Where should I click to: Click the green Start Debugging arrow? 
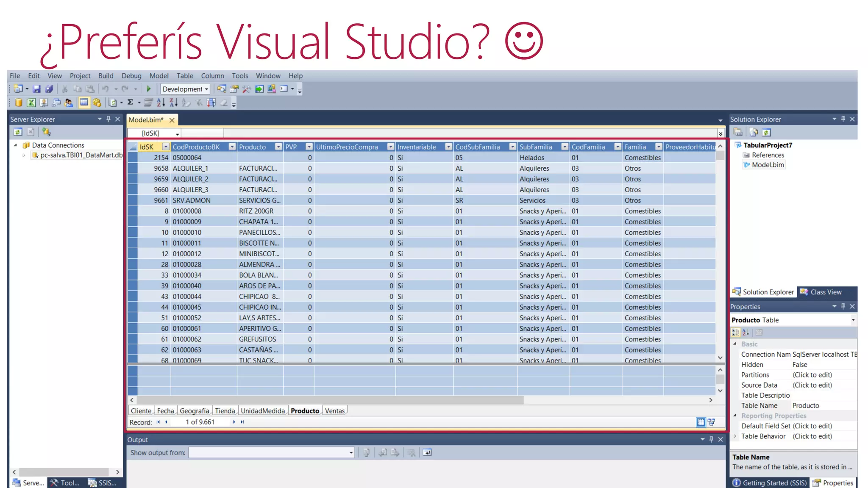(149, 89)
